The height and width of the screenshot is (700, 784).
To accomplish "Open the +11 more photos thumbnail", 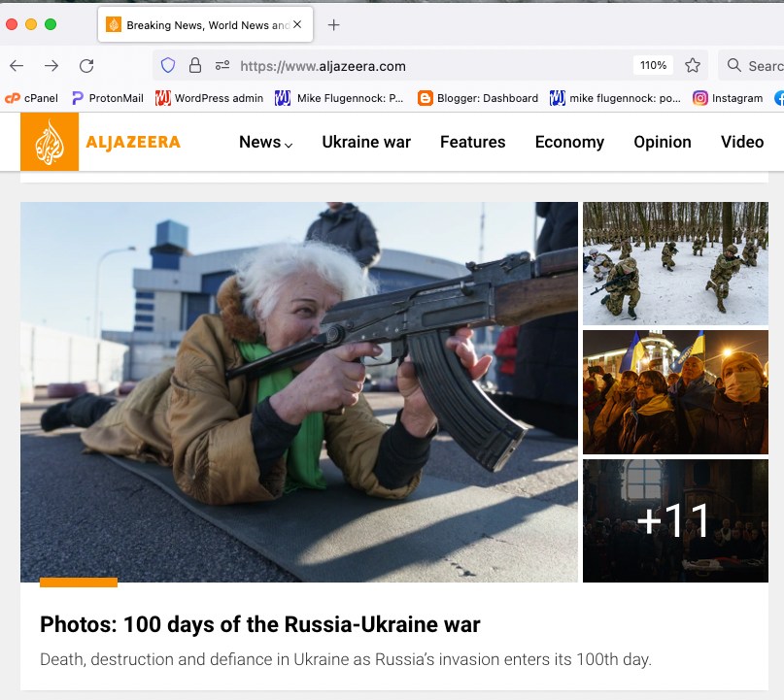I will pos(675,520).
